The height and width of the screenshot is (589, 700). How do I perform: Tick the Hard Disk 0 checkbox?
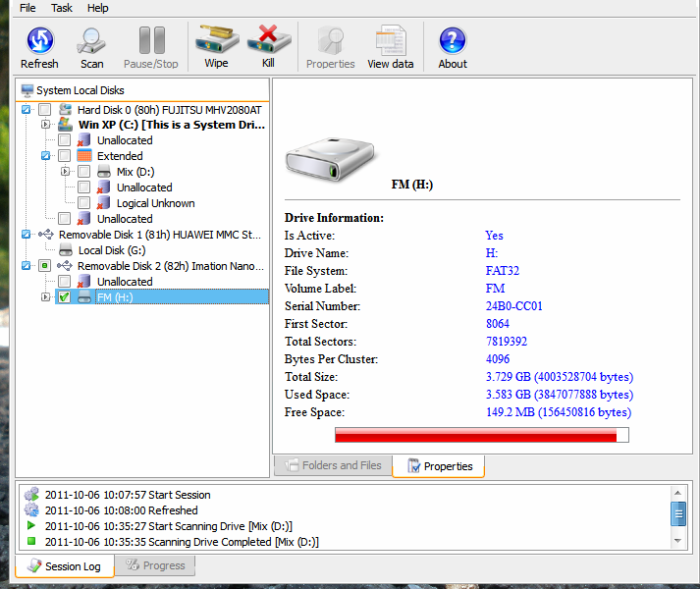44,109
